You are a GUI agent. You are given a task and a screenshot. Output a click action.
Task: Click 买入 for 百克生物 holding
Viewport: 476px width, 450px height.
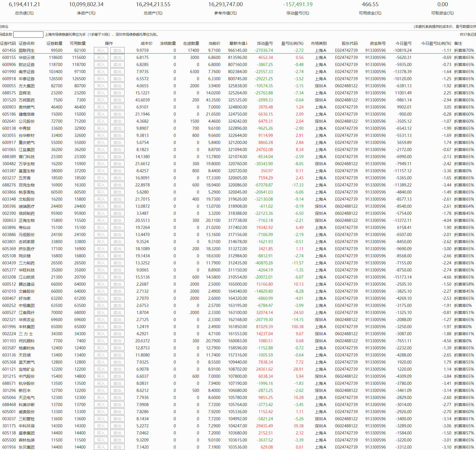click(101, 185)
